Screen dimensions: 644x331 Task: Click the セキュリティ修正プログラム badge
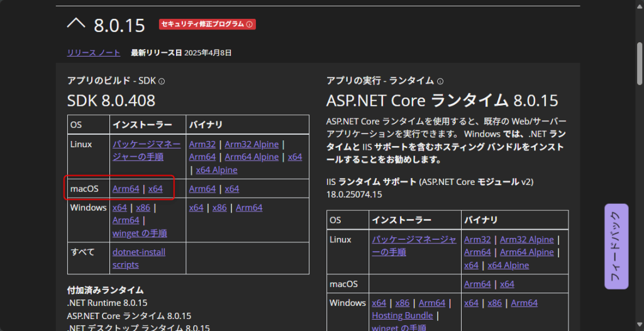(208, 25)
